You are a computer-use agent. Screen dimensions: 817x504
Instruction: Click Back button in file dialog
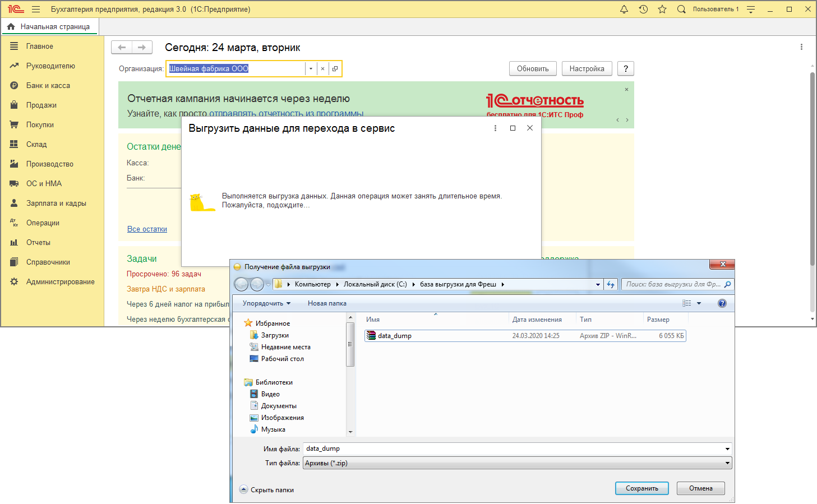(x=241, y=284)
